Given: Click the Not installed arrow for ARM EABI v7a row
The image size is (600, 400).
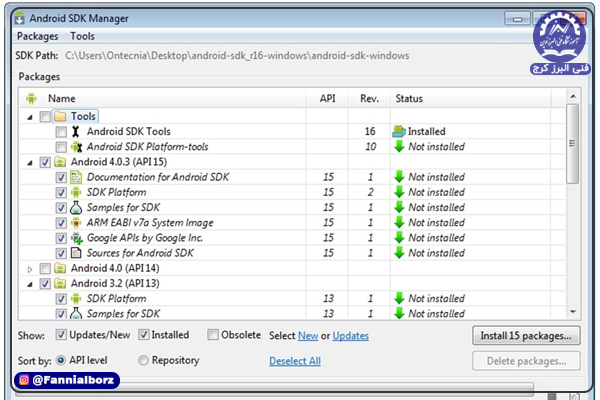Looking at the screenshot, I should [399, 222].
